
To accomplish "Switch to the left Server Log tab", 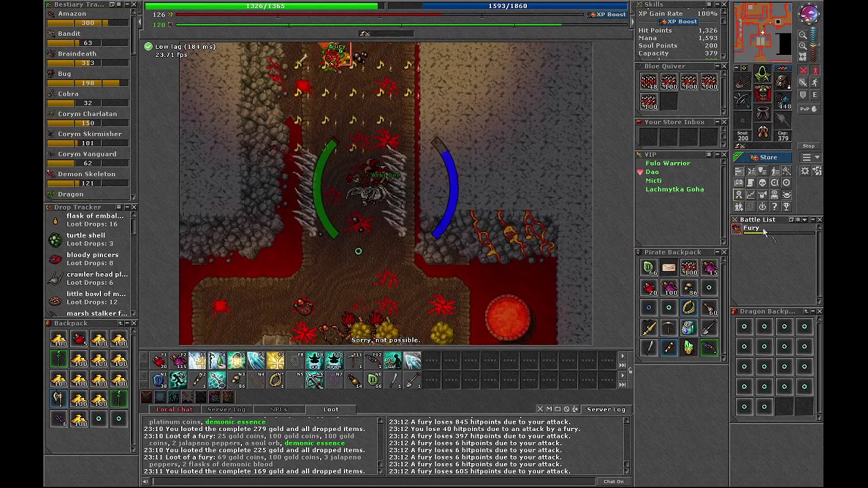I will (226, 409).
